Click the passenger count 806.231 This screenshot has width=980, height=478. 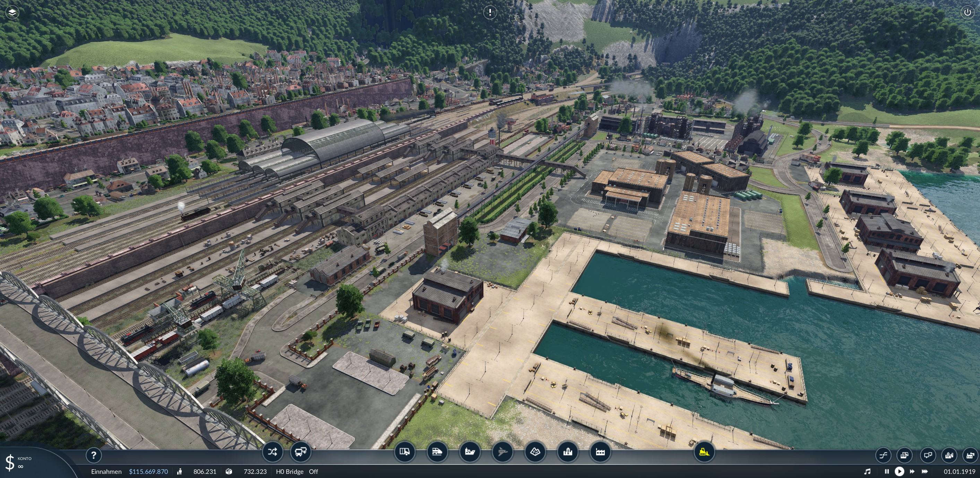point(205,471)
